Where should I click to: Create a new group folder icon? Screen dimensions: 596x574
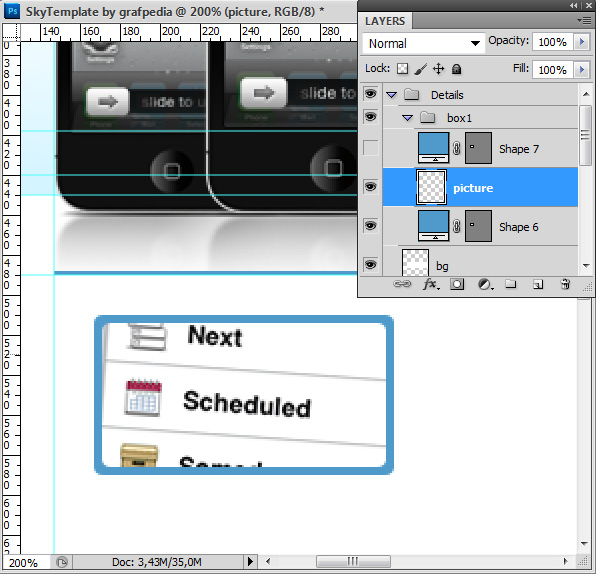coord(510,284)
